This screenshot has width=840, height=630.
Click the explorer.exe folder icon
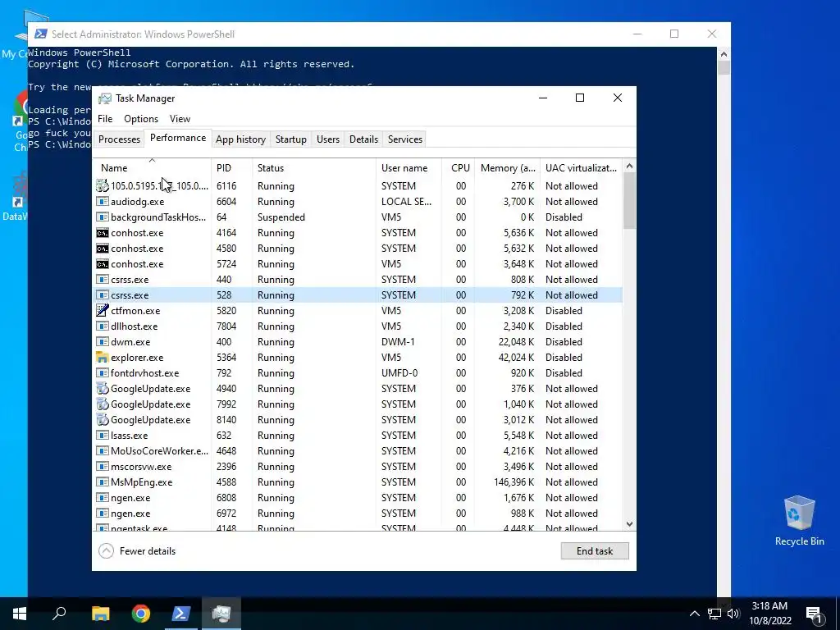pyautogui.click(x=102, y=358)
